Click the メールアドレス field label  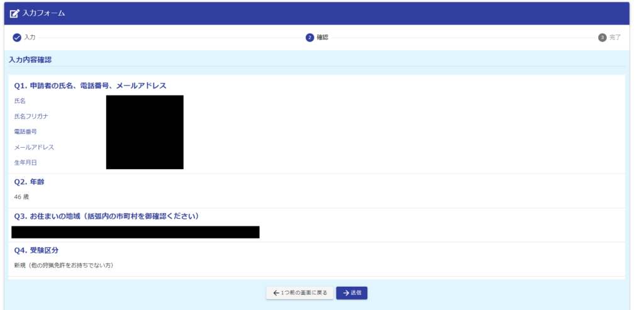pyautogui.click(x=34, y=147)
